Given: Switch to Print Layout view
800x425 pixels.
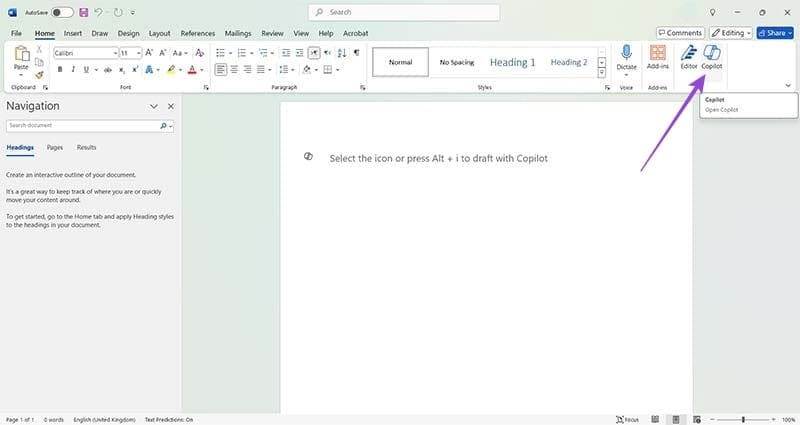Looking at the screenshot, I should (676, 419).
